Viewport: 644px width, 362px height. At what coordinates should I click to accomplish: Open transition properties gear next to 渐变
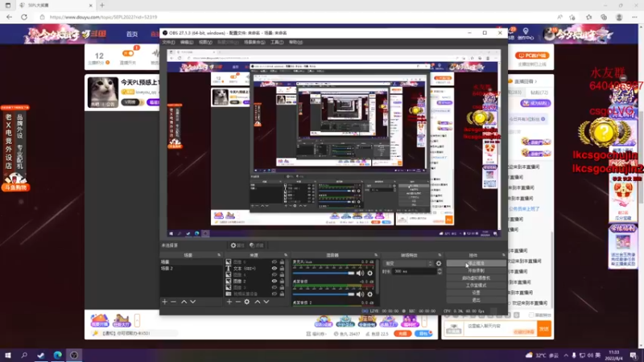pos(439,264)
